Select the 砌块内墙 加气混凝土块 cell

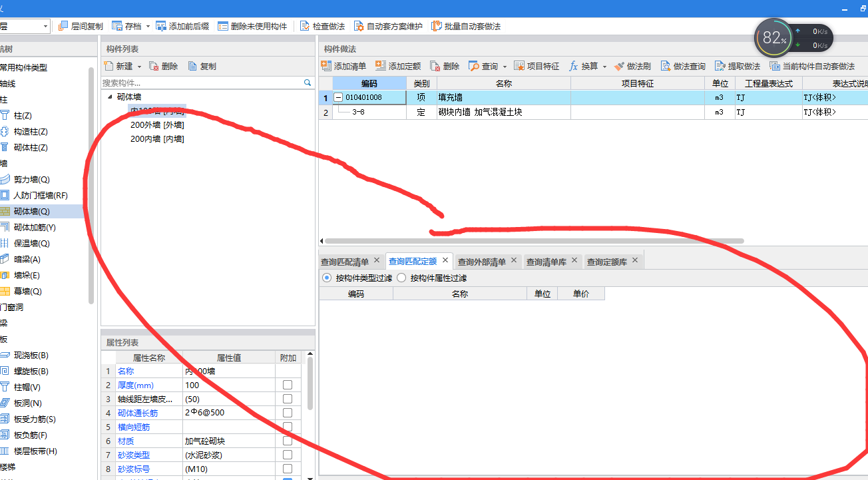[x=503, y=112]
